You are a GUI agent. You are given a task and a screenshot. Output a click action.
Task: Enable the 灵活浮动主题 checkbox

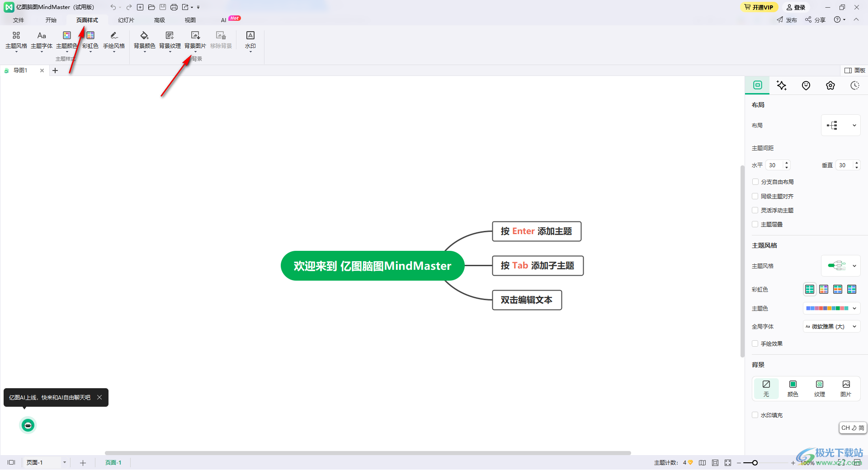755,210
